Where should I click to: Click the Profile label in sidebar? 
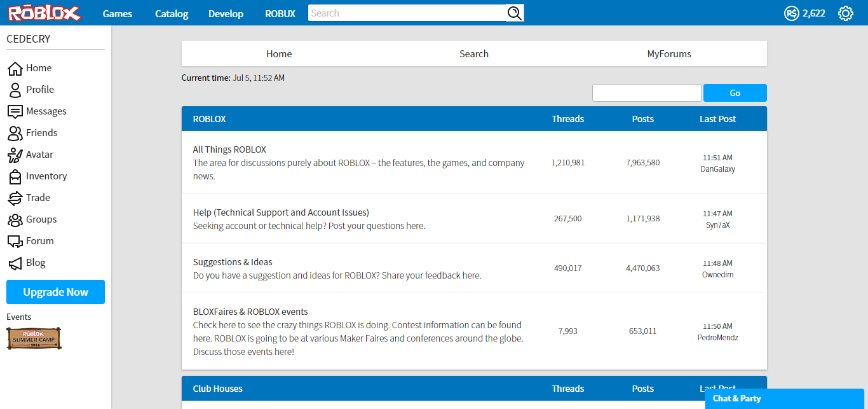click(x=40, y=90)
